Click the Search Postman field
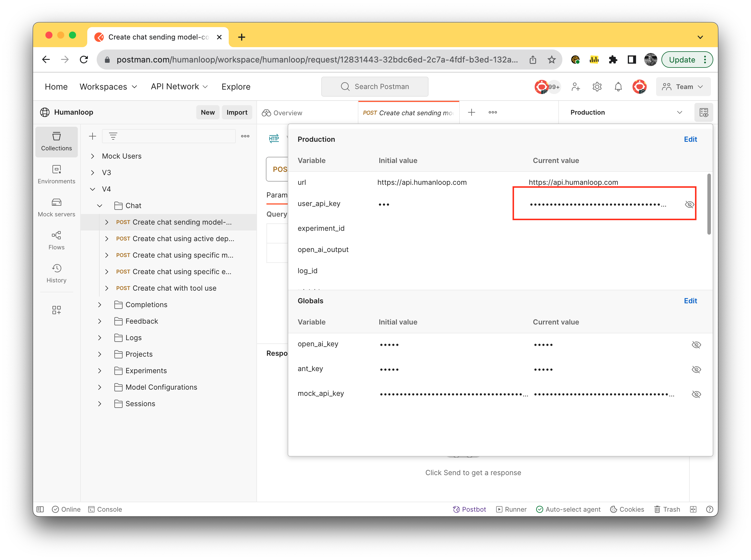751x560 pixels. pyautogui.click(x=375, y=86)
